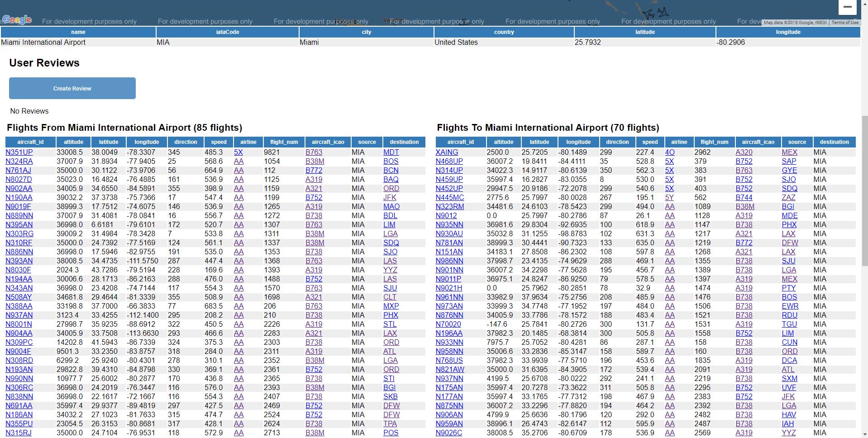The image size is (868, 438).
Task: Open destination SKB airport link
Action: [391, 397]
